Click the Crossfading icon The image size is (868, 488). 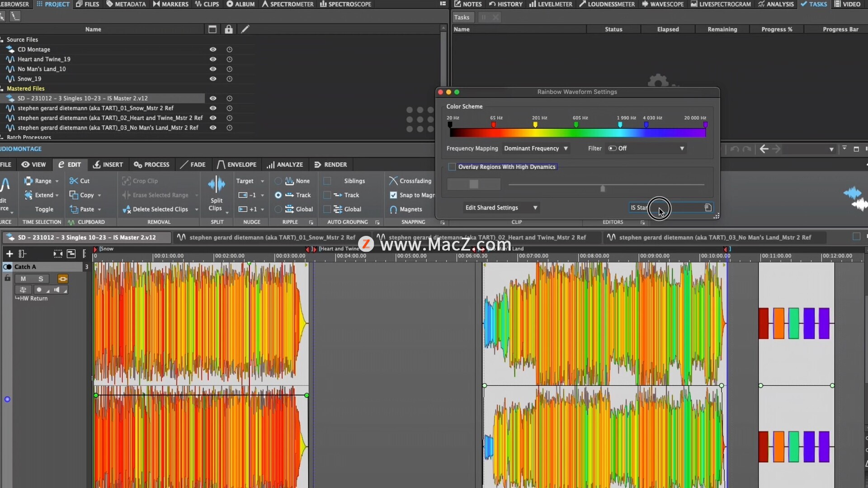pyautogui.click(x=393, y=181)
